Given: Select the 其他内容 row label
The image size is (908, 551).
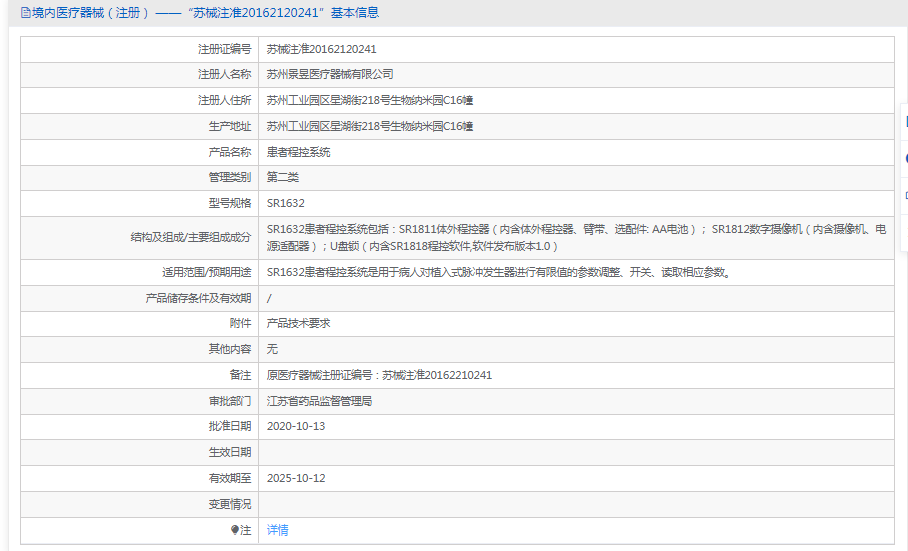Looking at the screenshot, I should pos(230,349).
